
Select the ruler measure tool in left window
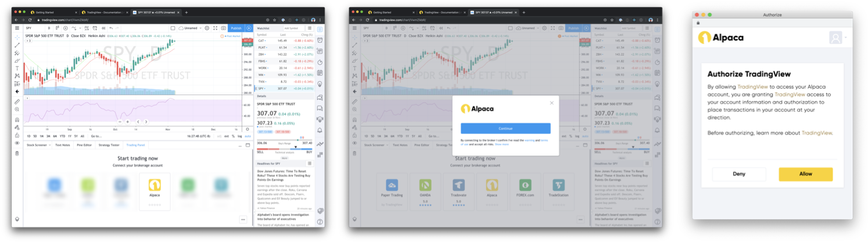(17, 101)
